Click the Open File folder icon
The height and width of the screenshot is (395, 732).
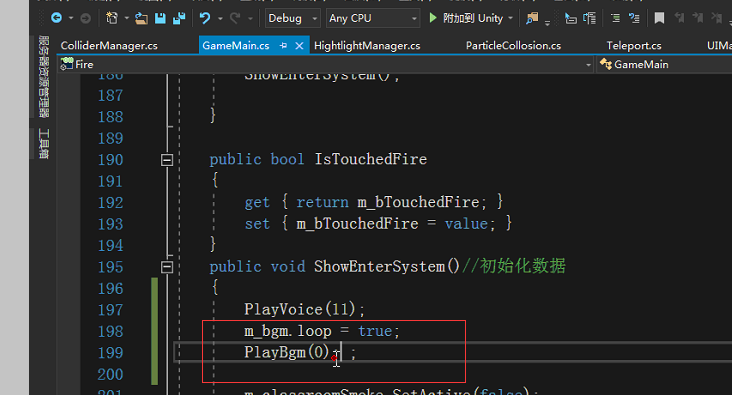point(141,18)
